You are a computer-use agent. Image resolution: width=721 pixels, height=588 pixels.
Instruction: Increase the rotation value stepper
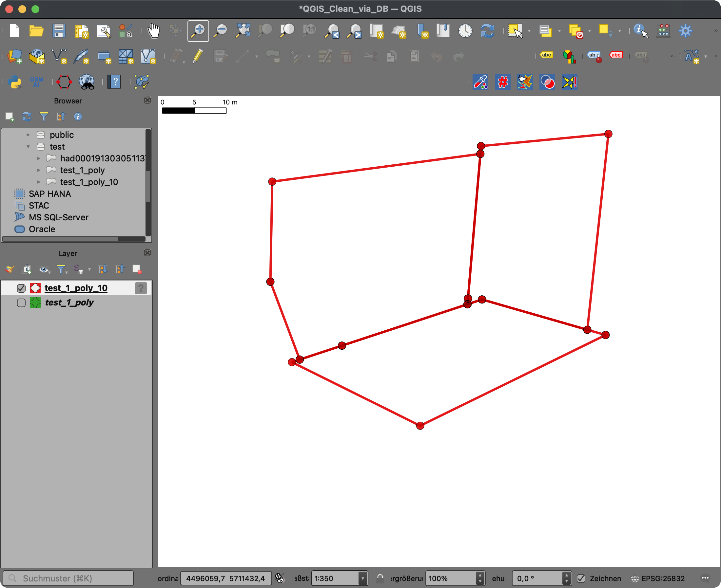tap(566, 575)
